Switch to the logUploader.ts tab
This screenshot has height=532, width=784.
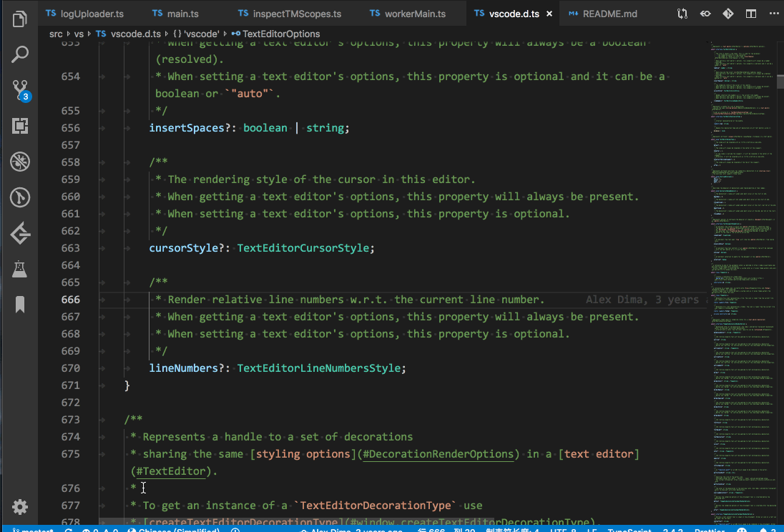coord(84,14)
